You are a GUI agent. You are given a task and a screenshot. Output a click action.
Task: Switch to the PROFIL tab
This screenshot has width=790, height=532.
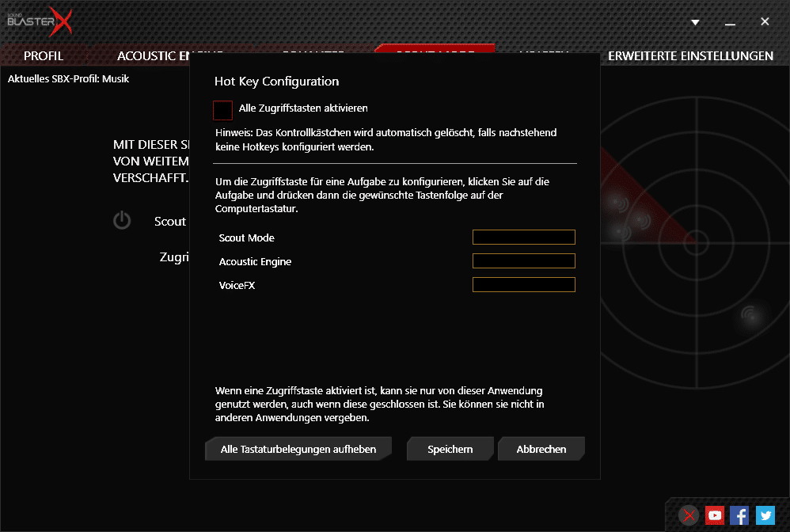(x=44, y=56)
